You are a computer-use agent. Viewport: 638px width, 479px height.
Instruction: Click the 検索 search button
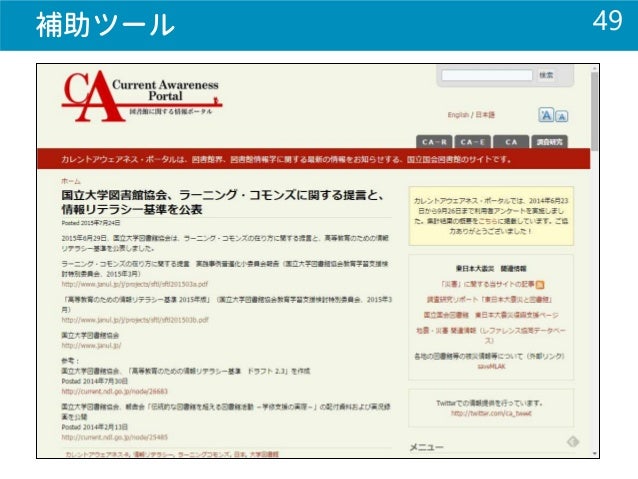click(x=546, y=75)
